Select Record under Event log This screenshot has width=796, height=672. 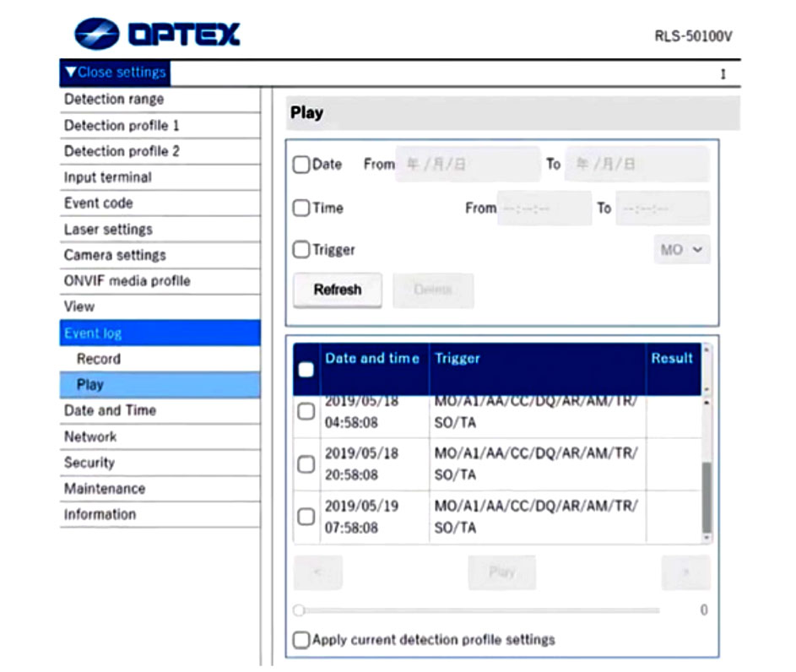point(99,359)
